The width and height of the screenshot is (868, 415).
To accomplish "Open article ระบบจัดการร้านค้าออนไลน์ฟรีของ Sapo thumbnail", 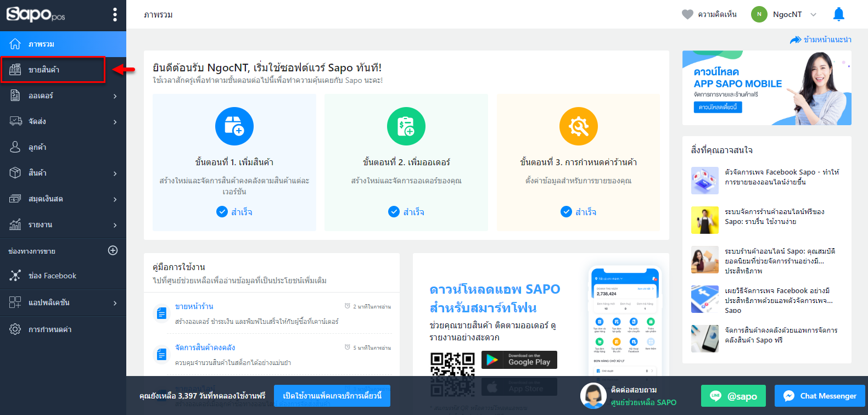I will [705, 220].
